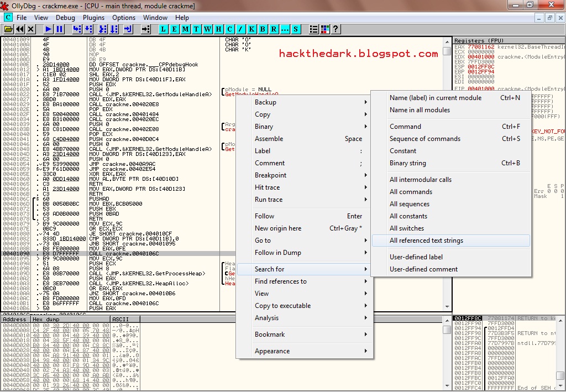Open Memory map with M button

[x=186, y=29]
